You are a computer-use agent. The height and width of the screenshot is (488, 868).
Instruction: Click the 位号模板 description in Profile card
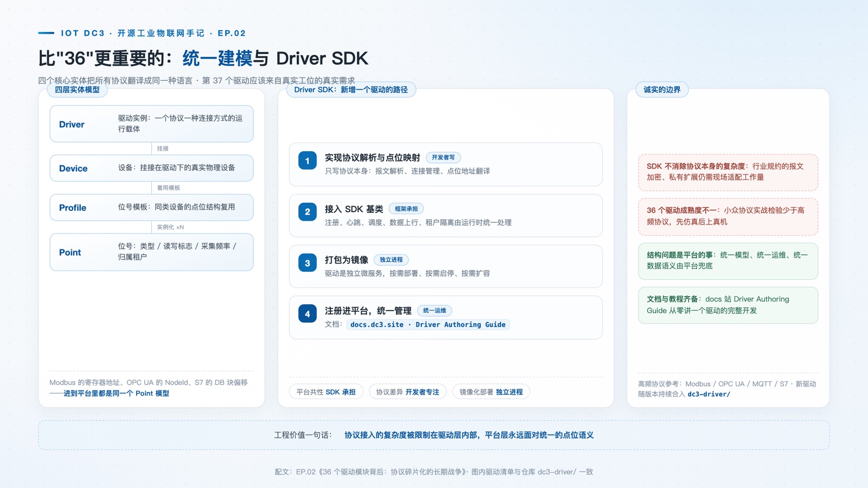[x=177, y=207]
